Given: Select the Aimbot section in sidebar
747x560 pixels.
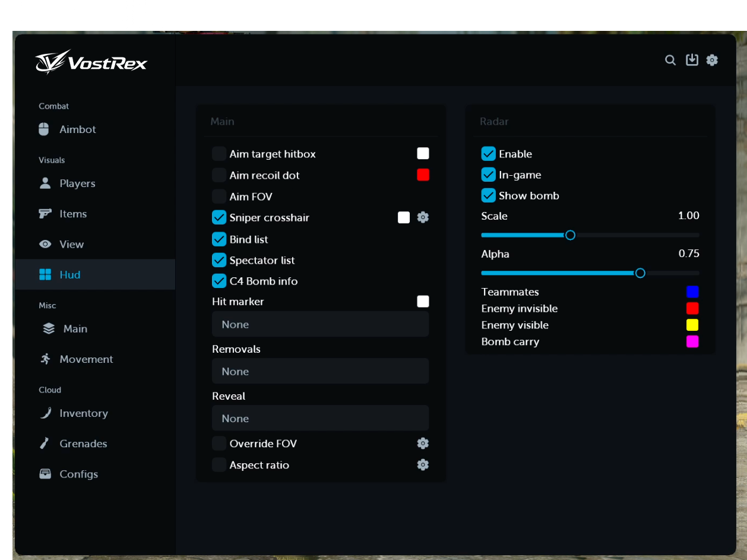Looking at the screenshot, I should click(x=77, y=129).
